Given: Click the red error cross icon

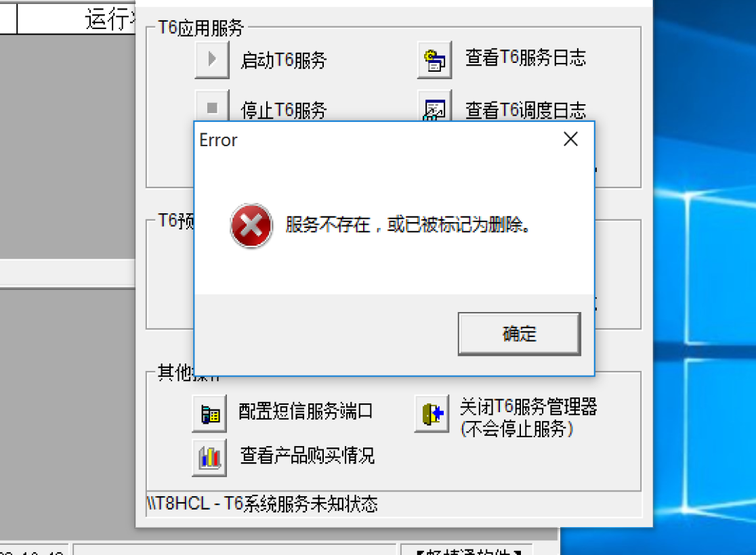Looking at the screenshot, I should pos(251,225).
